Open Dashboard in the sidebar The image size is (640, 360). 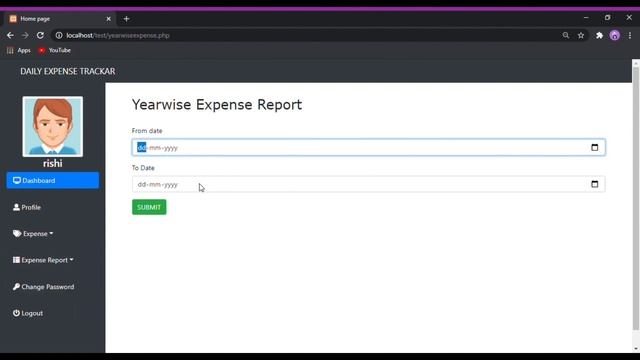pyautogui.click(x=53, y=180)
